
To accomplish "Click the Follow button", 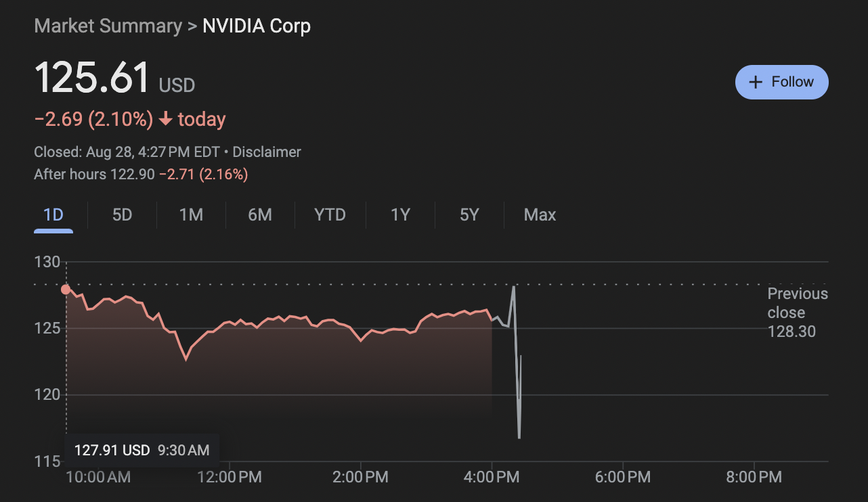I will (781, 82).
